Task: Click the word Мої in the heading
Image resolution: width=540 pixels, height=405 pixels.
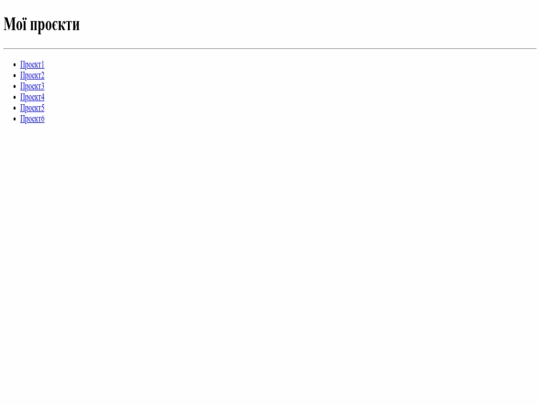Action: 15,24
